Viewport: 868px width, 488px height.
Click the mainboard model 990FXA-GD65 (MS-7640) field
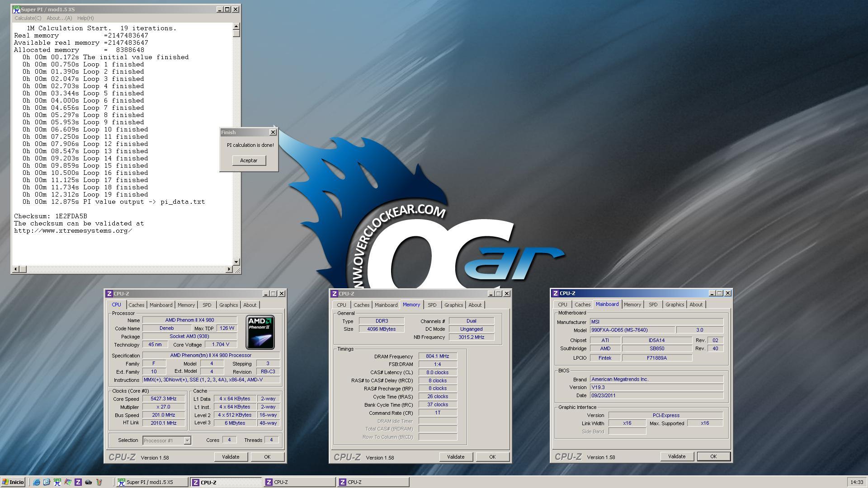point(632,330)
